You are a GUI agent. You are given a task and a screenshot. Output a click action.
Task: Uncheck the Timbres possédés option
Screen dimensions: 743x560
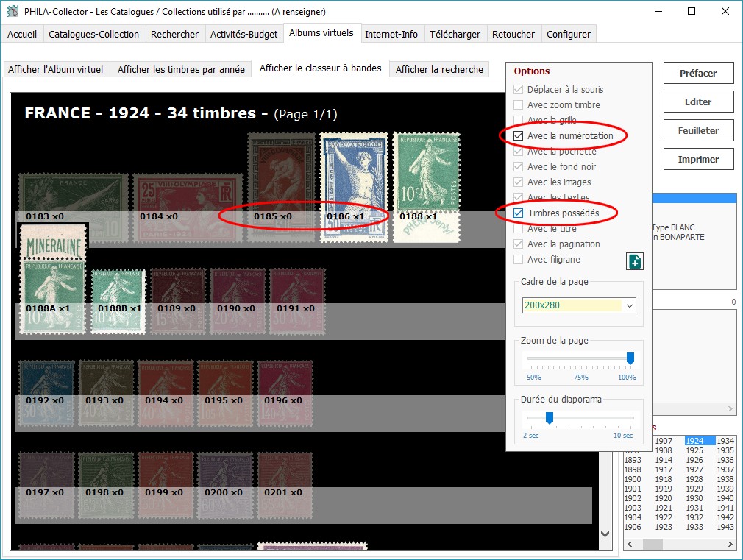pos(519,213)
